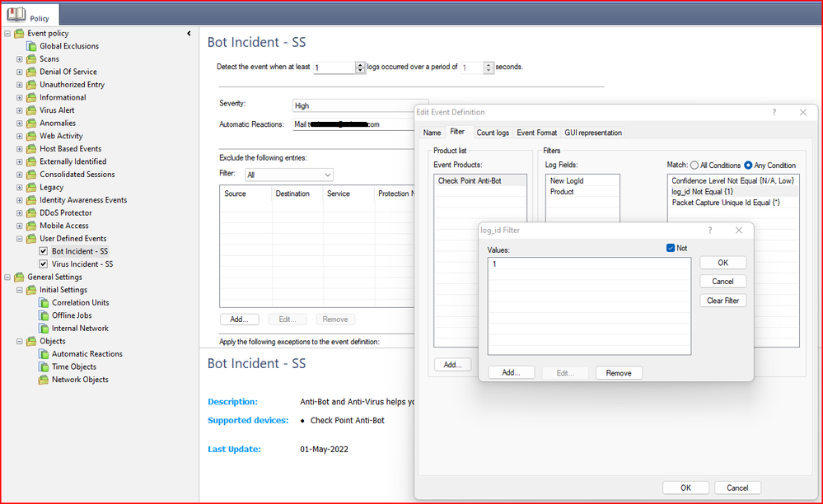Switch to the Name tab
Viewport: 823px width, 504px height.
(x=432, y=133)
